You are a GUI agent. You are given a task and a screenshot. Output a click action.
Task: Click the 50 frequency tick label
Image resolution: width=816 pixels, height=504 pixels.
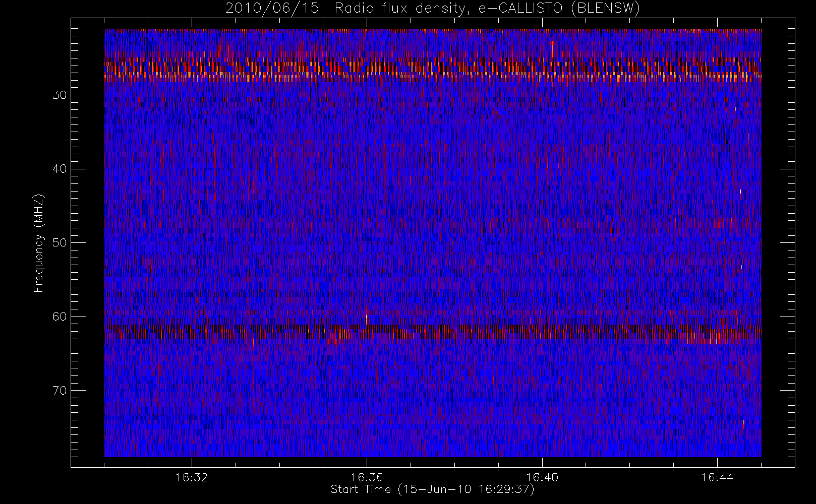click(x=60, y=243)
